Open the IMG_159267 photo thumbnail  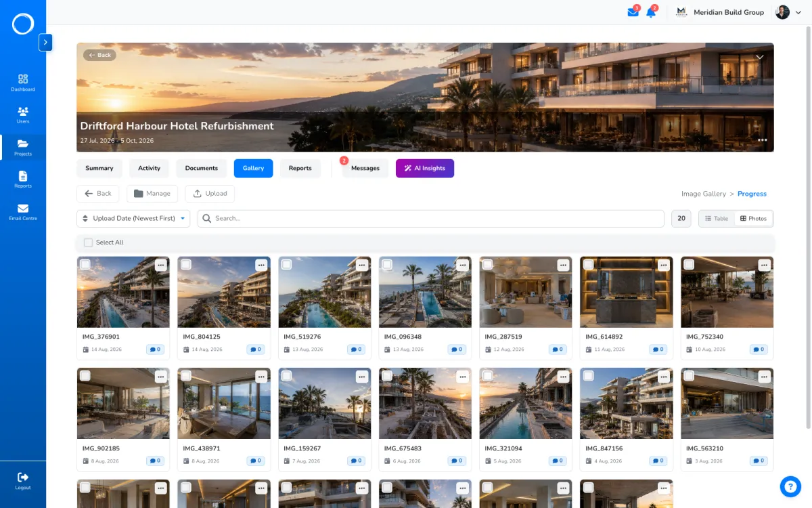(x=325, y=404)
